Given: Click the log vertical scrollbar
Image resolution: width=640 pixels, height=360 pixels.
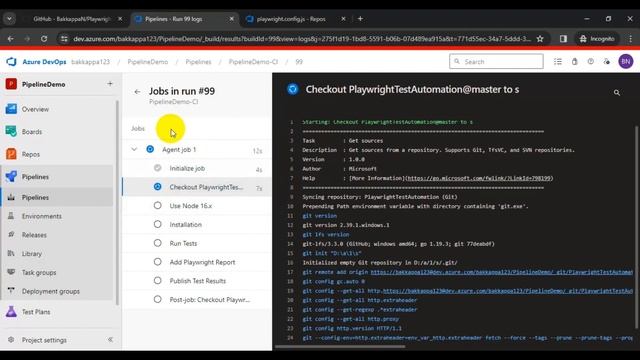Looking at the screenshot, I should 636,227.
